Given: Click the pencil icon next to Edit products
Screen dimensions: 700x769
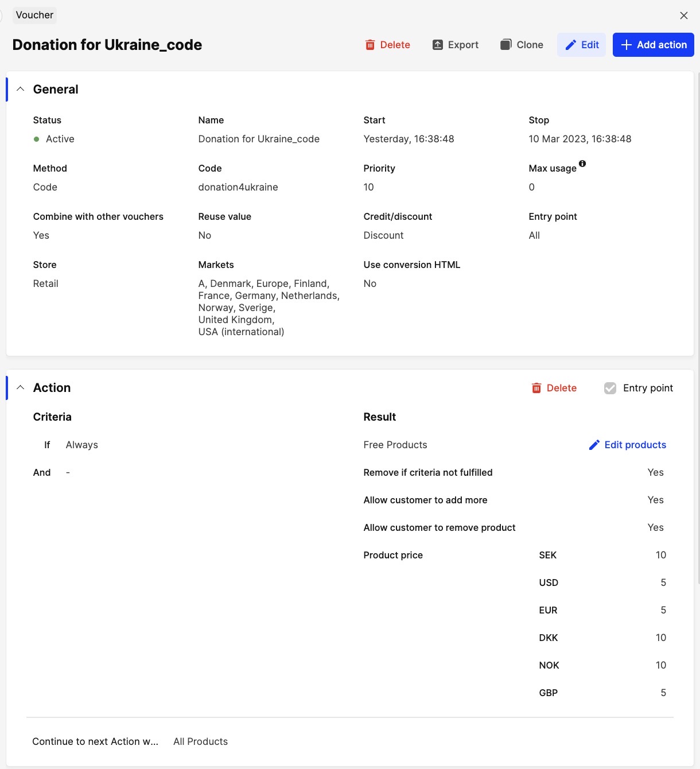Looking at the screenshot, I should click(x=594, y=445).
